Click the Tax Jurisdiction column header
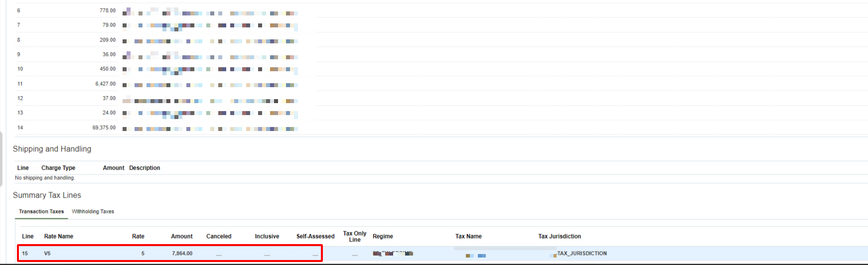Image resolution: width=868 pixels, height=265 pixels. coord(560,237)
